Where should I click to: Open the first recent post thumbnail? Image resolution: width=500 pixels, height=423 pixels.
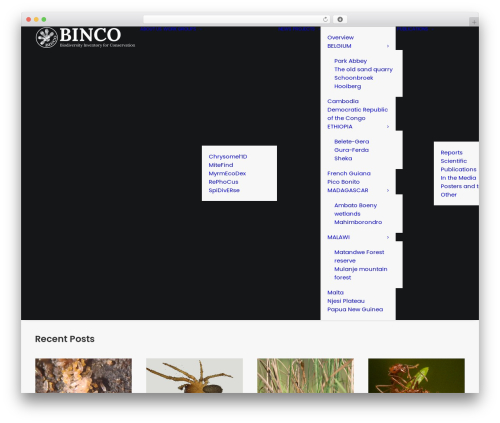point(83,376)
